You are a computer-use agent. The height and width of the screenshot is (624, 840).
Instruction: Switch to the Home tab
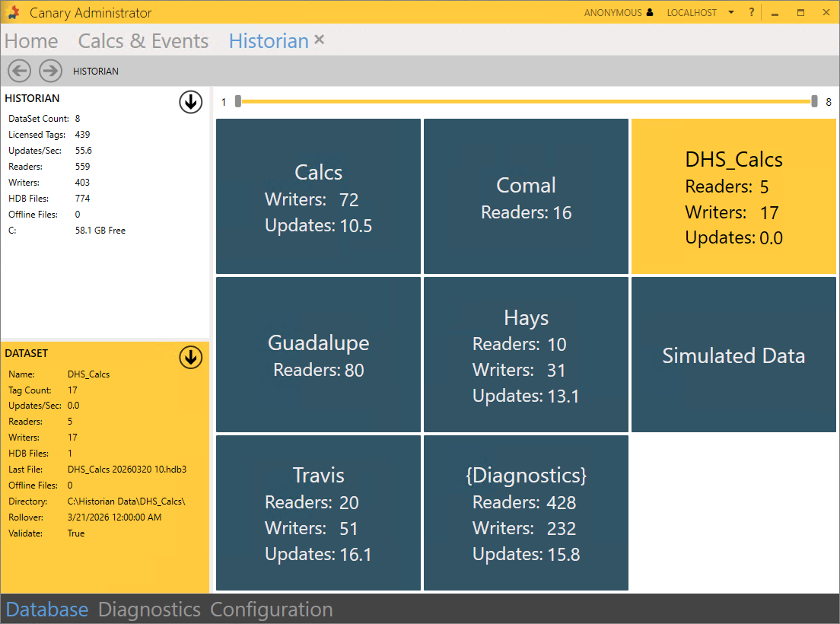[31, 41]
